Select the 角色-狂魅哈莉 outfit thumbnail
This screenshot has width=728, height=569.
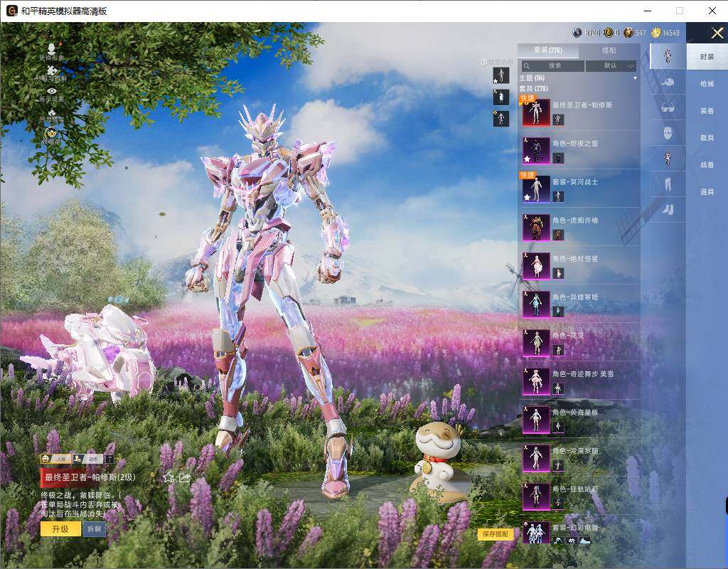tap(536, 496)
